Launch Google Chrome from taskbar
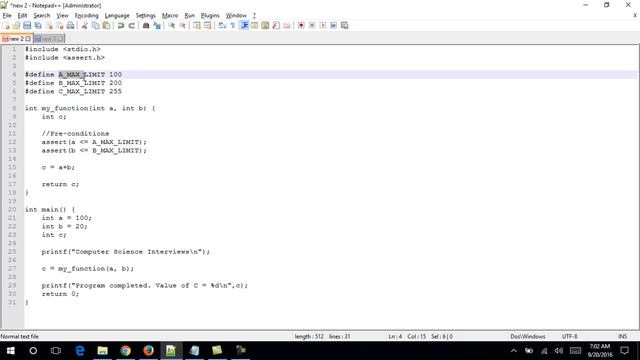The image size is (640, 360). [125, 351]
